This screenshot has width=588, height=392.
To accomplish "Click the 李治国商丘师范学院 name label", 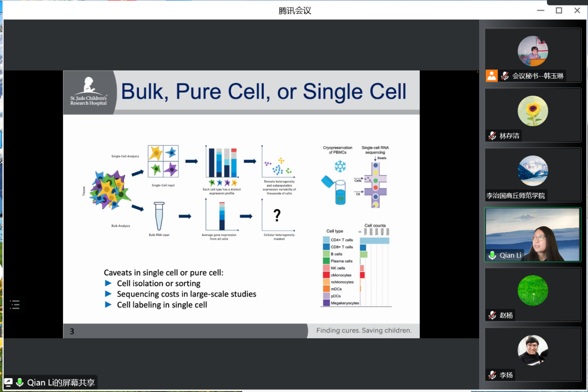I will [515, 195].
